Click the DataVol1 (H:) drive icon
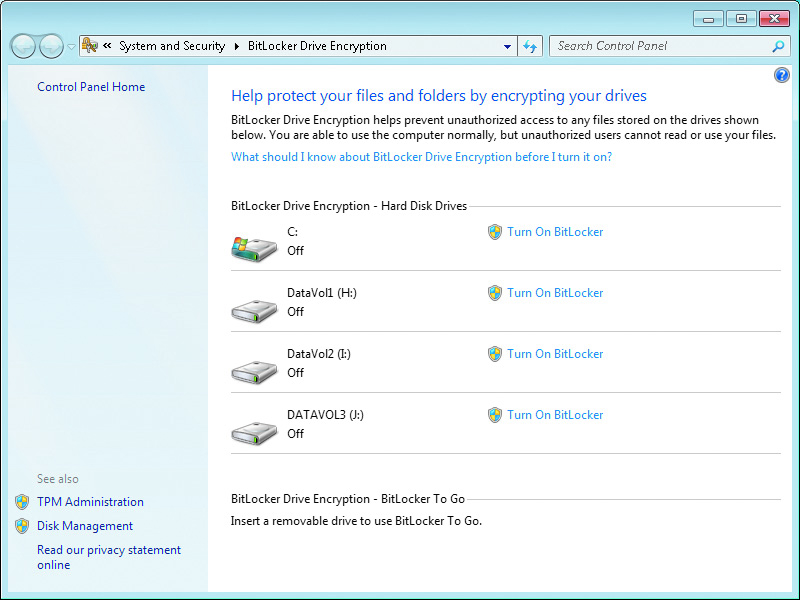Screen dimensions: 800x600 [254, 311]
